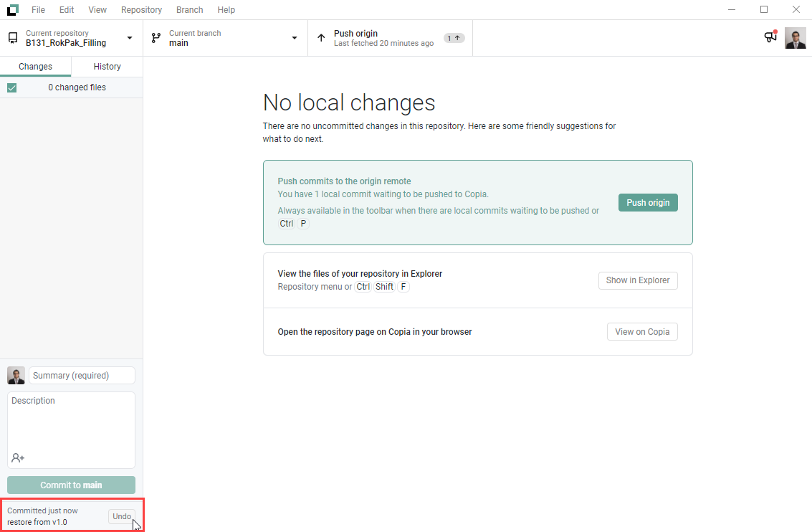Screen dimensions: 812x532
Task: Click the repository icon beside B131_RokPak_Filling
Action: pos(13,38)
